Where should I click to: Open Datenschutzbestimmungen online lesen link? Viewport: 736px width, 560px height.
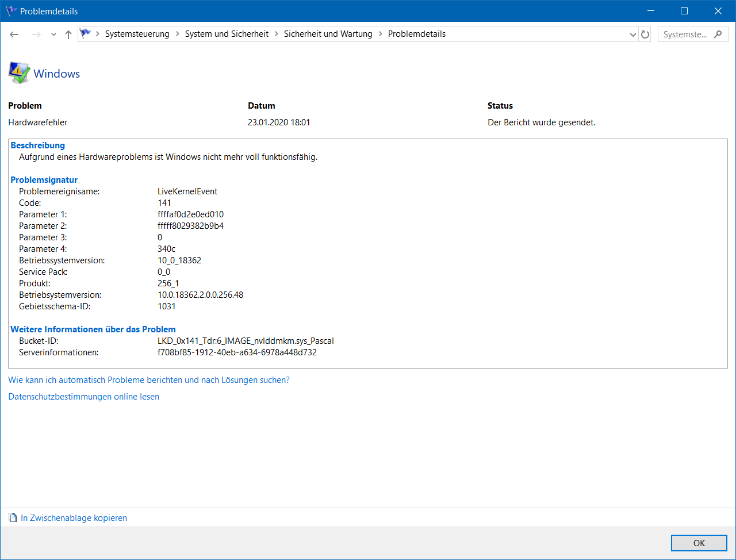tap(84, 397)
